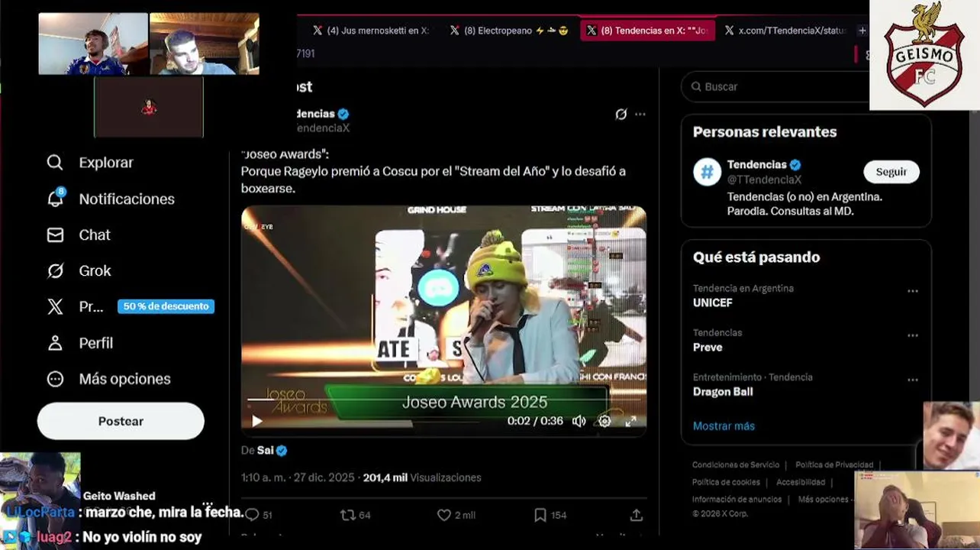Image resolution: width=980 pixels, height=550 pixels.
Task: Open the post's three-dot menu
Action: pyautogui.click(x=640, y=114)
